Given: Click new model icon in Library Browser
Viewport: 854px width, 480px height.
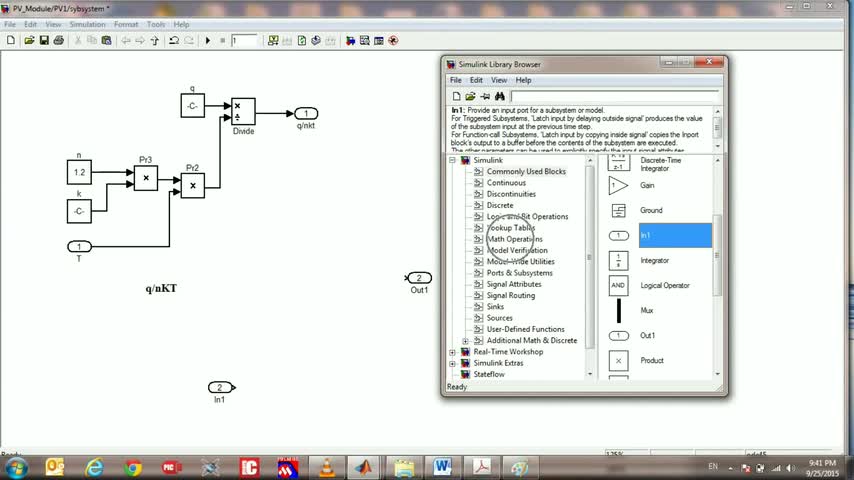Looking at the screenshot, I should click(x=456, y=96).
